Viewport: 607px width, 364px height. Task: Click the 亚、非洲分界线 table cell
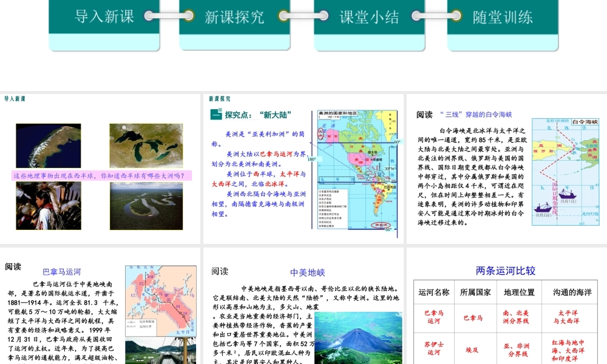[519, 349]
